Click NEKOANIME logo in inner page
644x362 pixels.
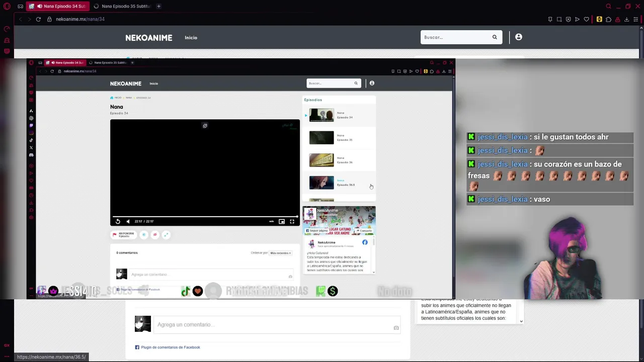coord(126,83)
